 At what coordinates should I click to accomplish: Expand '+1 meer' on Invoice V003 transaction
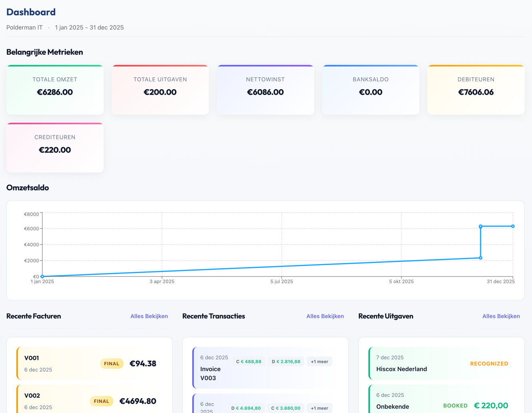coord(319,362)
